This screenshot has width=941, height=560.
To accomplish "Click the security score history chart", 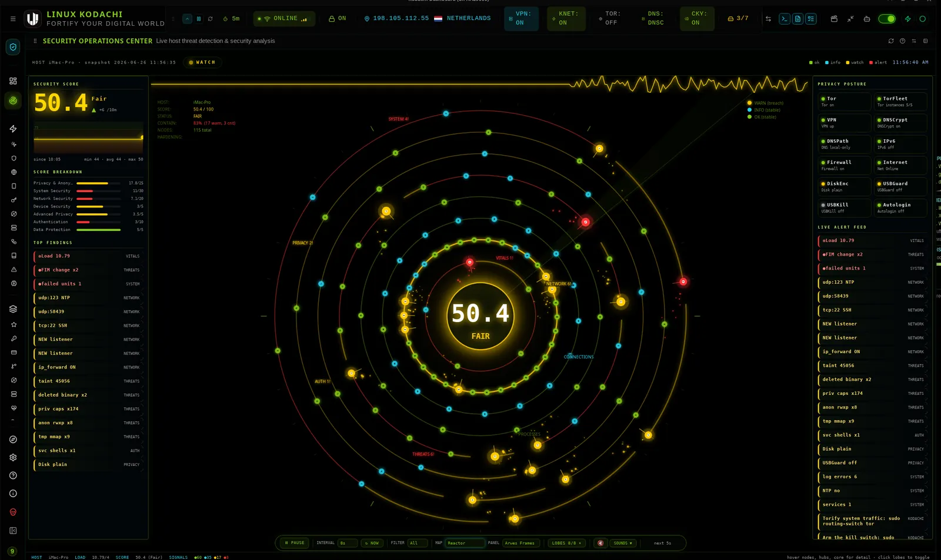I will (88, 138).
